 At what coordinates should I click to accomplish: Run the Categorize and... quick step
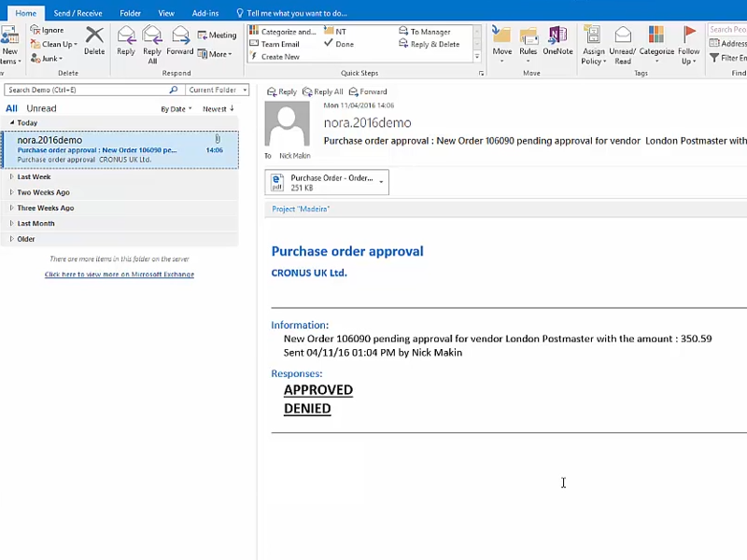click(283, 32)
